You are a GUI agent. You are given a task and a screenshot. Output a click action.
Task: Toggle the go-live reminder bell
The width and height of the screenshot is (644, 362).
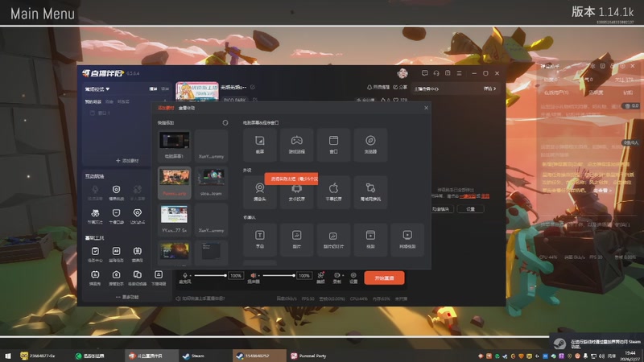pos(378,88)
